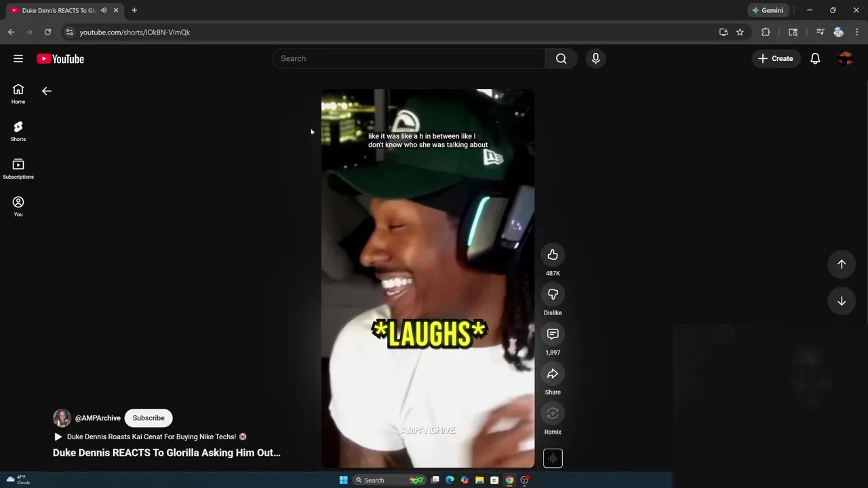This screenshot has height=488, width=868.
Task: Reload the browser page
Action: (x=47, y=32)
